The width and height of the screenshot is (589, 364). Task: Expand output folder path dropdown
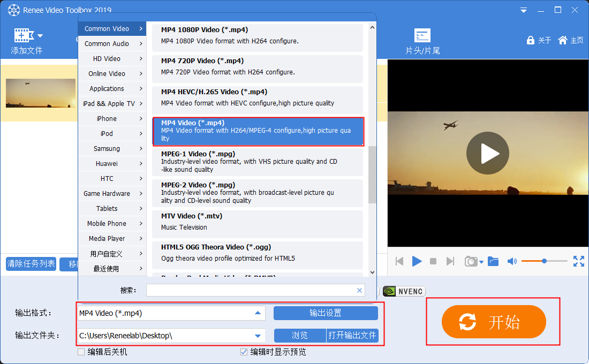pyautogui.click(x=258, y=336)
